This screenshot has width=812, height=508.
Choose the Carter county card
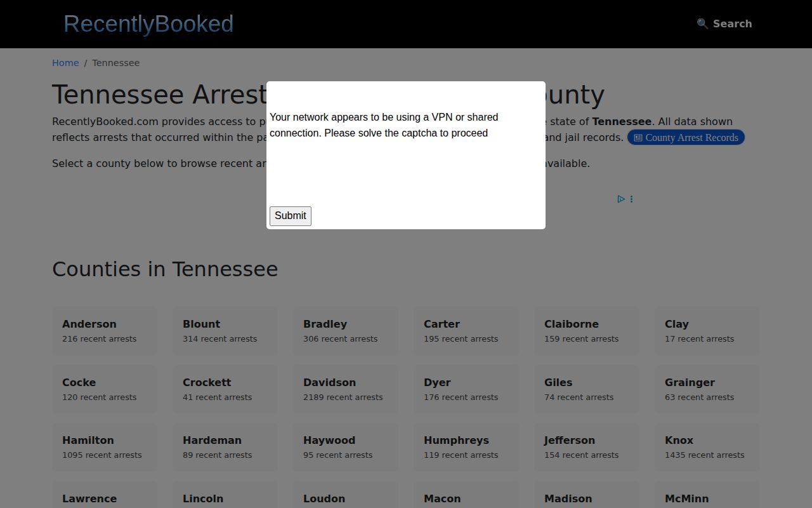(x=466, y=331)
